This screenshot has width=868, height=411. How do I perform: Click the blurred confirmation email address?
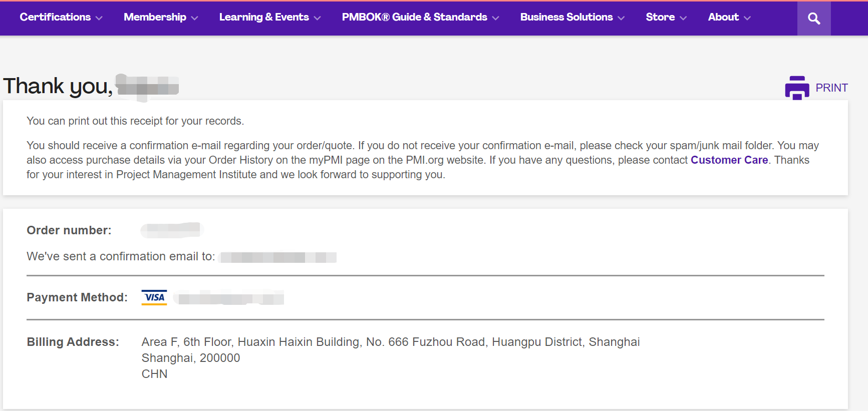pos(278,257)
